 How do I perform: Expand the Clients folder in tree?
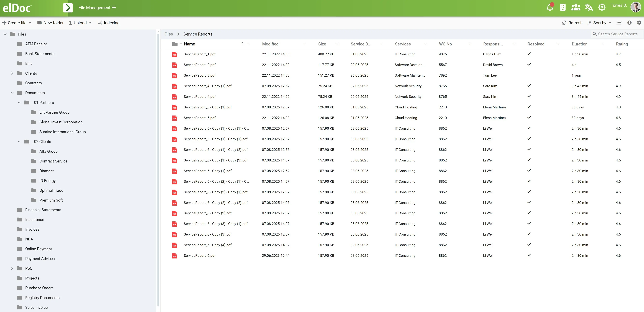[x=12, y=73]
